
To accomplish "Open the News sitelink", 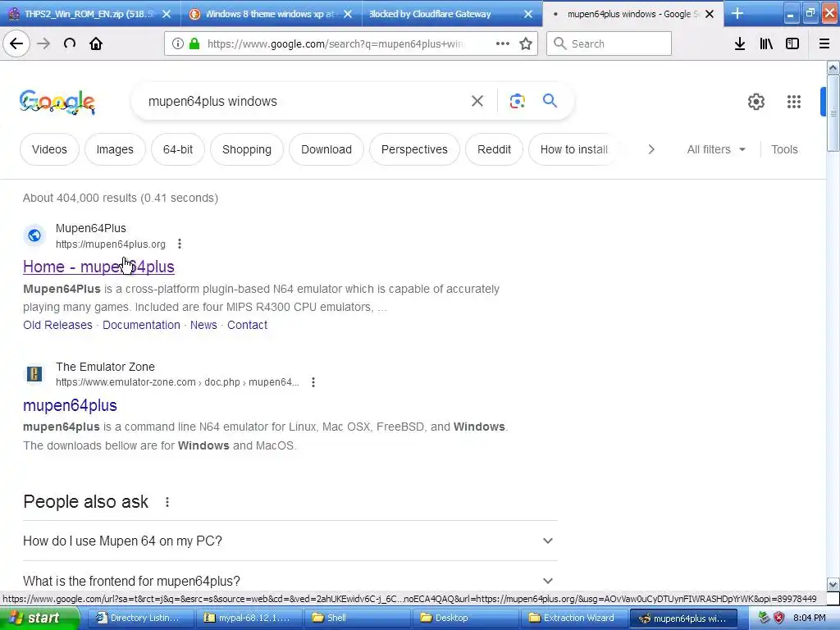I will [203, 325].
